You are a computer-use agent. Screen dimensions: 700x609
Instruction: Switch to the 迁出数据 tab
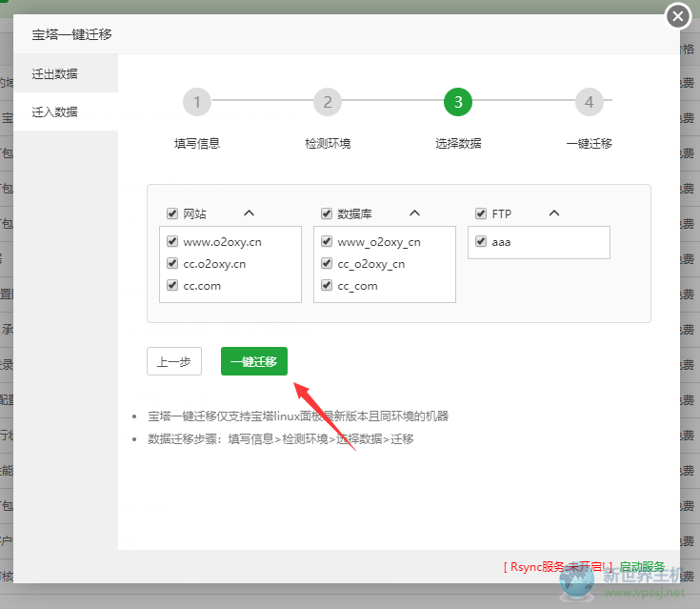[66, 73]
